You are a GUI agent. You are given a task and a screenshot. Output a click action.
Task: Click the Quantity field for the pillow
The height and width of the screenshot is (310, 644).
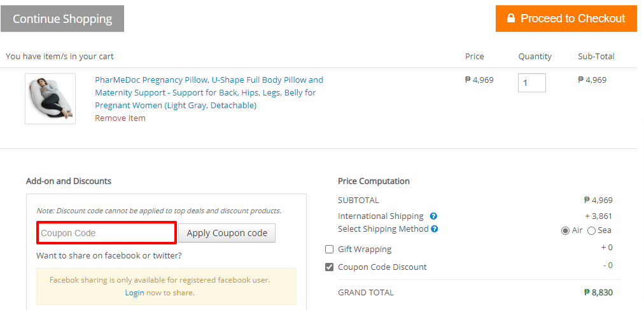pos(532,83)
